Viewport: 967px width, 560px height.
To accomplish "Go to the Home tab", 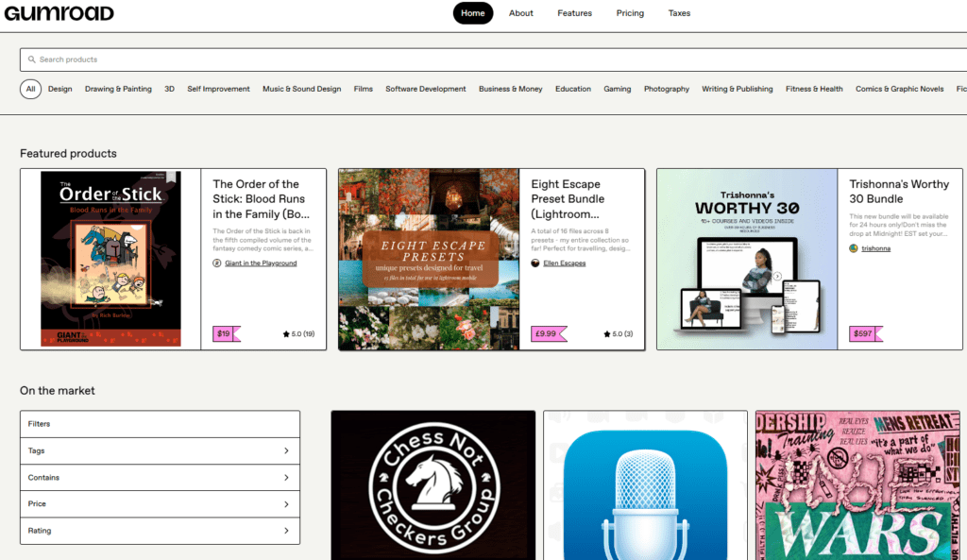I will 473,13.
